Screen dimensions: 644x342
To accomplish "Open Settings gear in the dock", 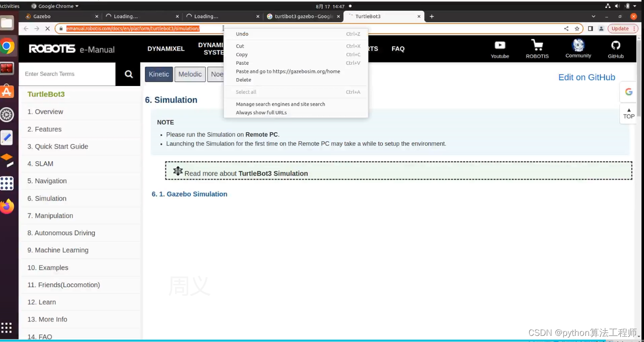I will click(7, 115).
